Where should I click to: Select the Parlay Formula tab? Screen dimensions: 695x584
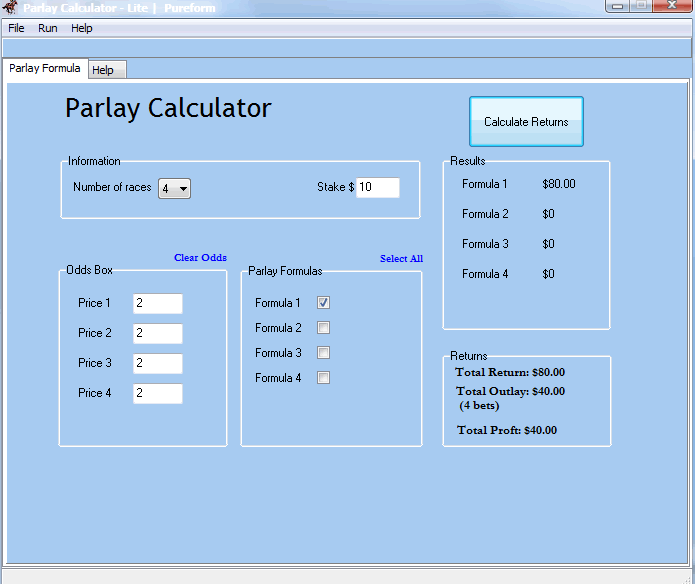coord(44,68)
